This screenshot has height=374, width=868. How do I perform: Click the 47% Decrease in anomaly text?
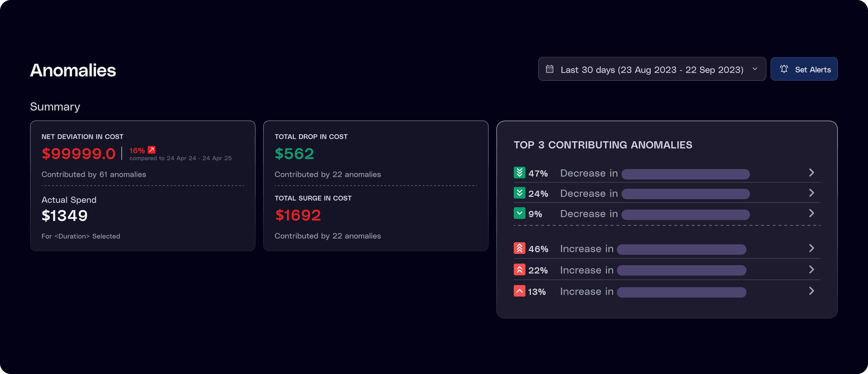[x=589, y=173]
